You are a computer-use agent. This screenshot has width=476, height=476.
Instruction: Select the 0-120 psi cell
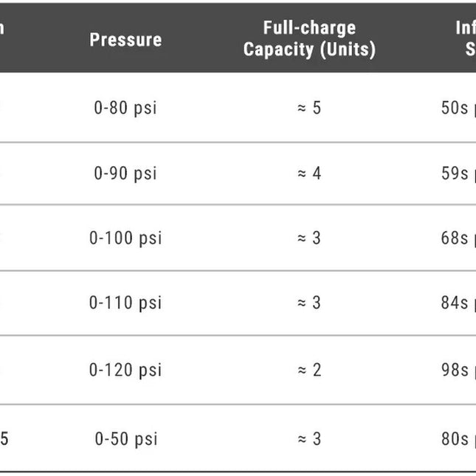[x=125, y=370]
